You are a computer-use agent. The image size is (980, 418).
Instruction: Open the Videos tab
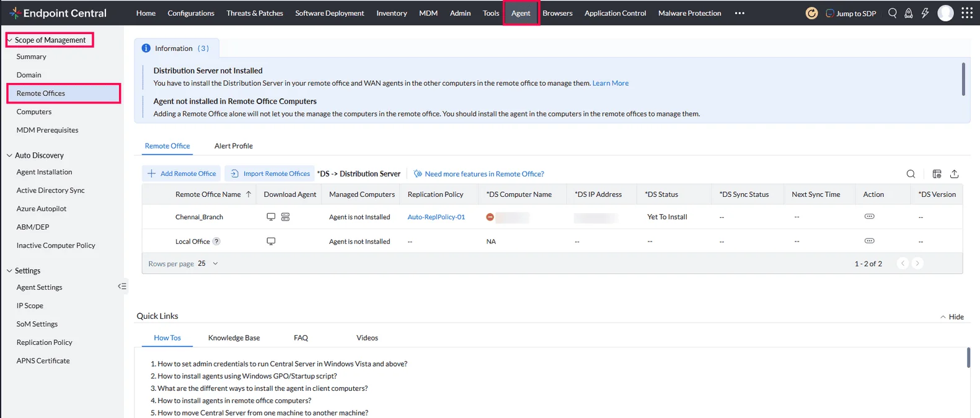point(367,337)
